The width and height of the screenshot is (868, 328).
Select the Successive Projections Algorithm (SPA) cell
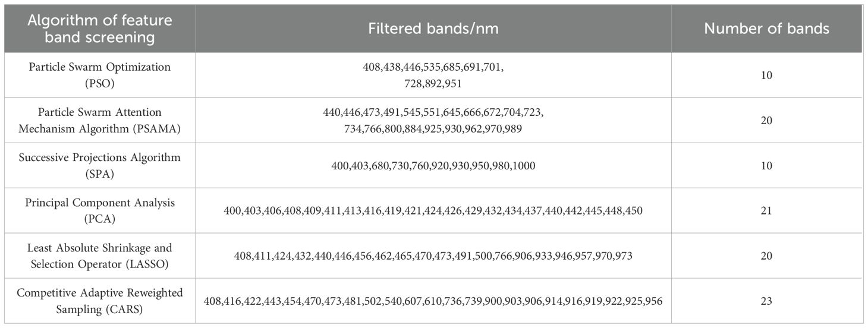point(100,165)
